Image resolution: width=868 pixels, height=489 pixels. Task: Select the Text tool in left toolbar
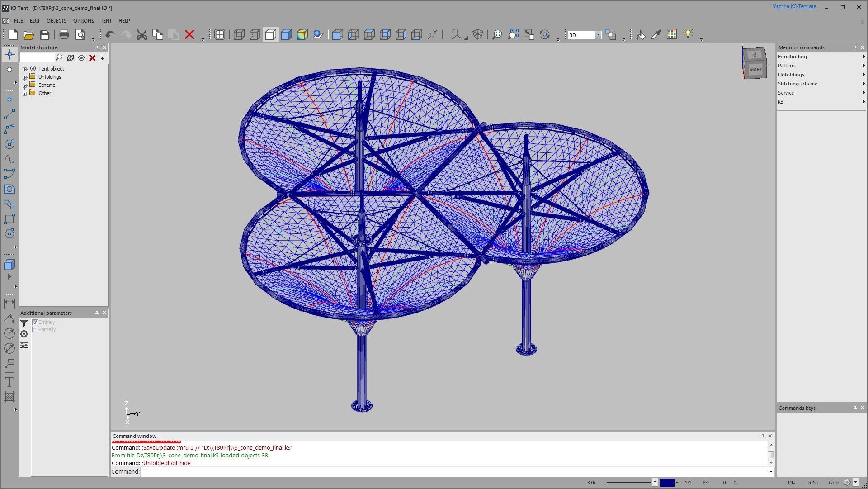pos(9,382)
